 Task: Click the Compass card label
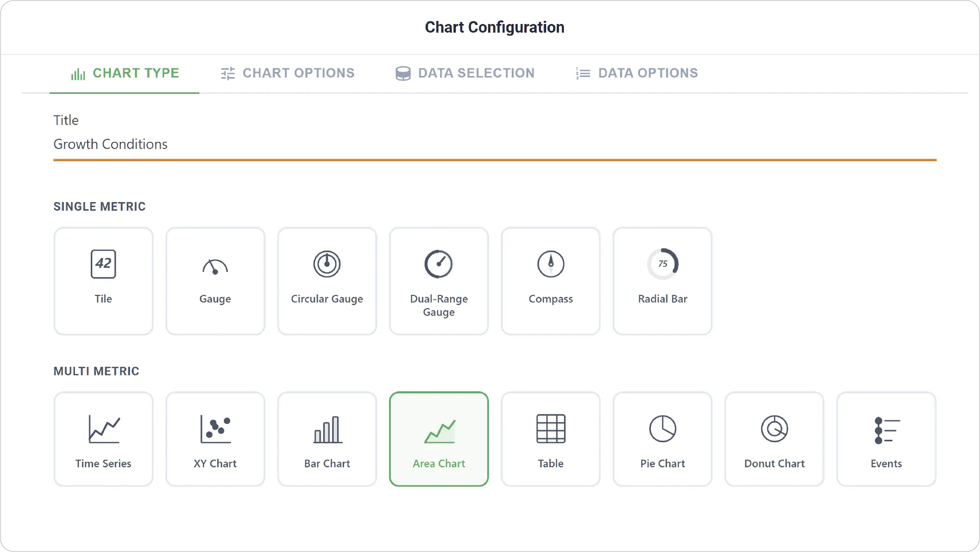551,299
